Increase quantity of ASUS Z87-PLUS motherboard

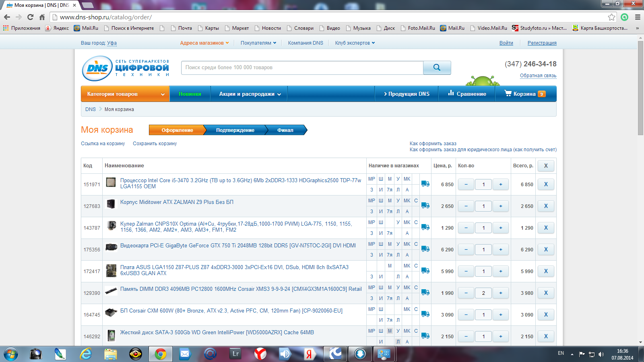point(501,271)
